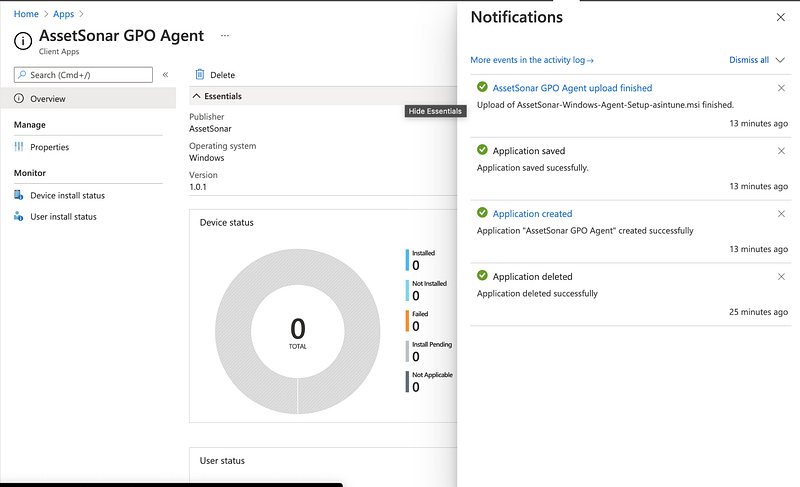Open Device install status
Screen dimensions: 800x487
click(x=67, y=195)
